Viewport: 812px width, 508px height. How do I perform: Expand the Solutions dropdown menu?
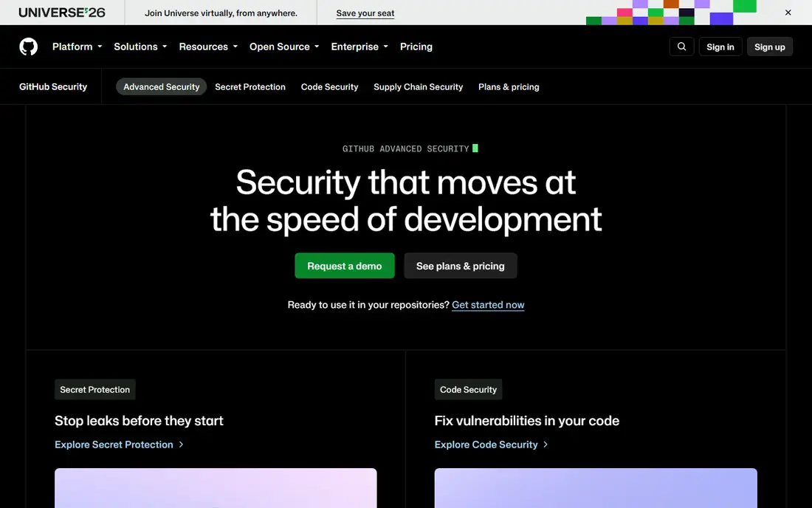coord(140,47)
